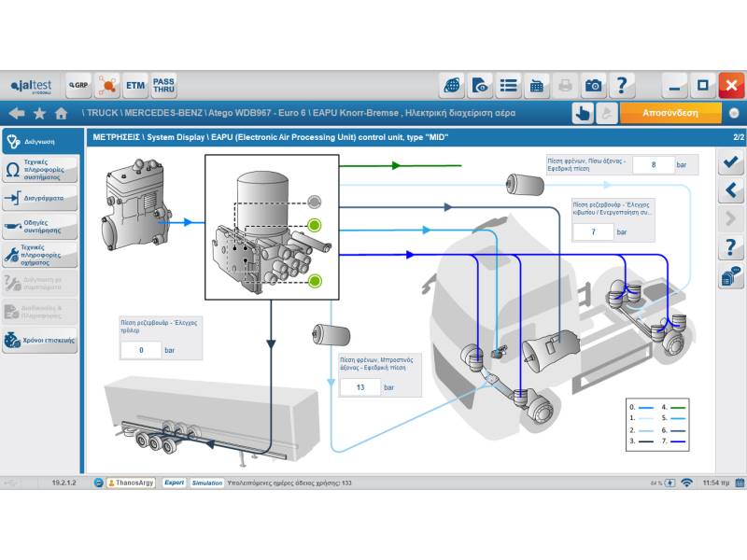The image size is (747, 560).
Task: Click the GRP button in the top toolbar
Action: click(x=78, y=86)
